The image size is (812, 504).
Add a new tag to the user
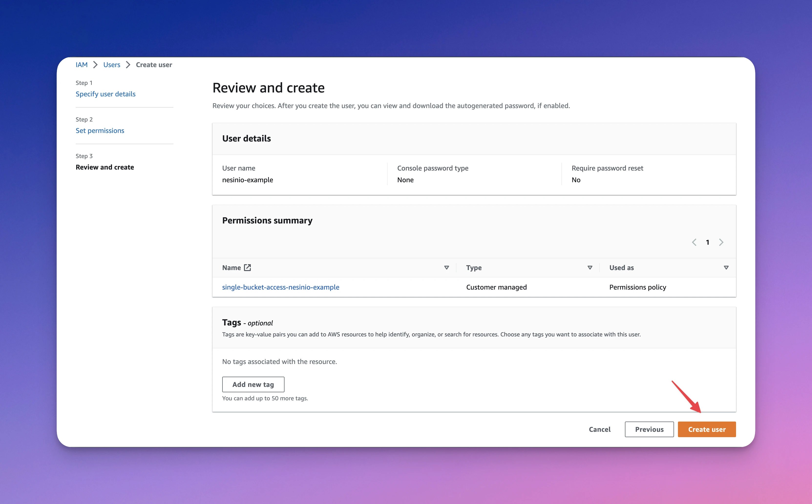tap(253, 384)
